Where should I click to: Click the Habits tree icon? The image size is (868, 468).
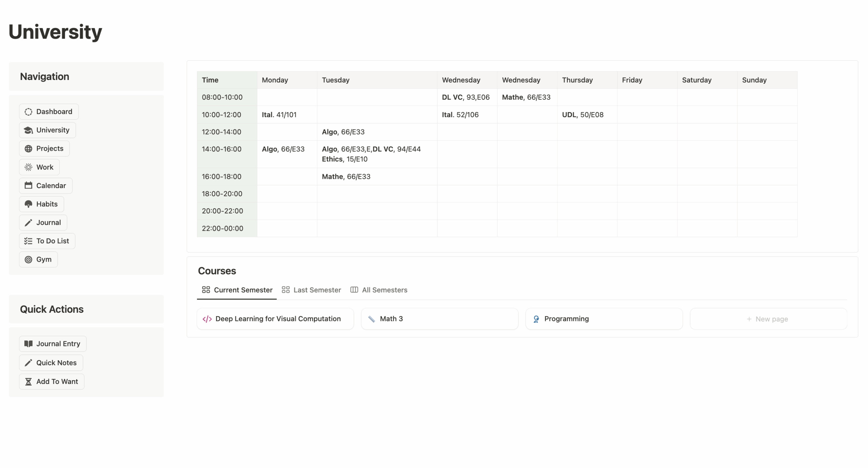(x=28, y=204)
